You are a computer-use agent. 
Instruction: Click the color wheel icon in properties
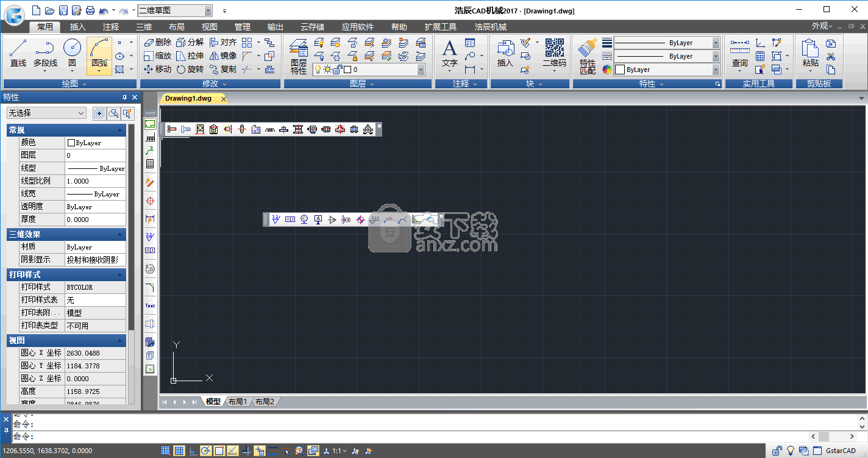pyautogui.click(x=607, y=70)
